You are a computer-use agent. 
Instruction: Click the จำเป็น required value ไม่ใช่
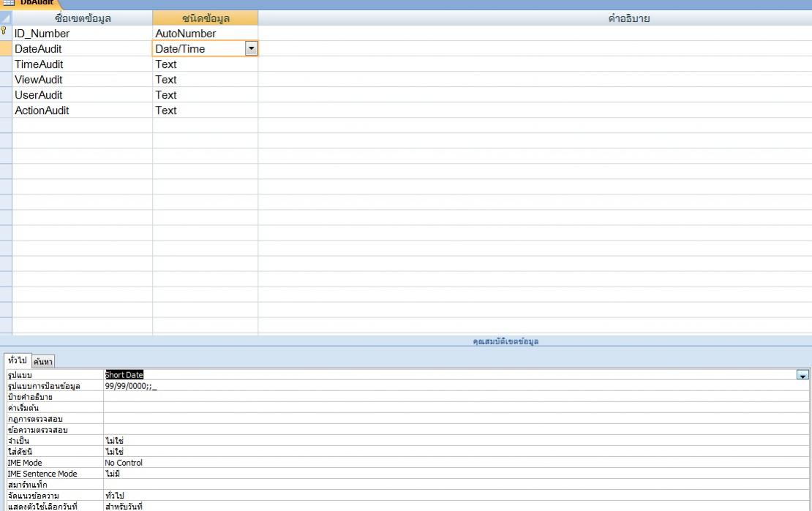click(456, 441)
